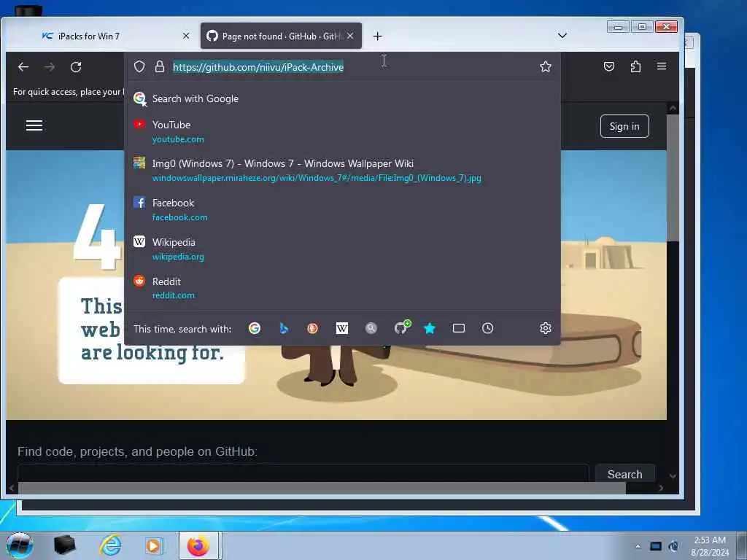
Task: Search history with the clock icon
Action: click(x=488, y=328)
